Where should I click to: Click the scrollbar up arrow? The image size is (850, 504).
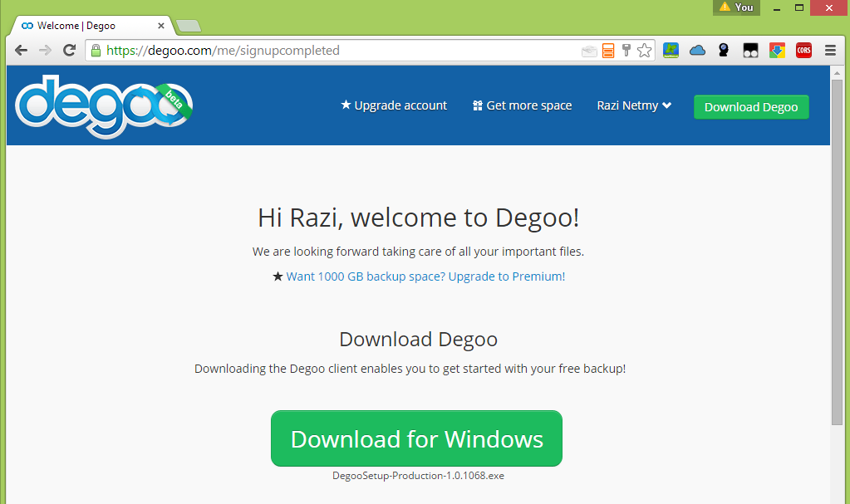[837, 72]
